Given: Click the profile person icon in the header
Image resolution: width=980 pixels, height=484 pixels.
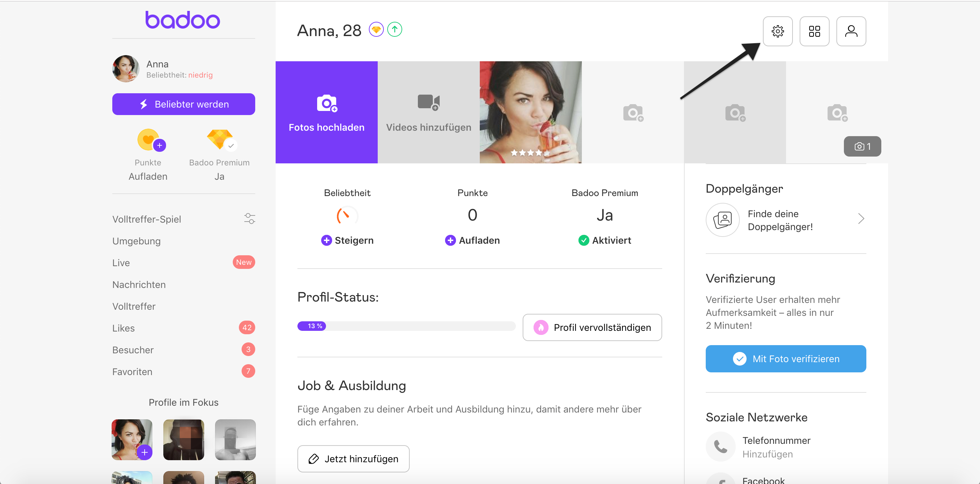Looking at the screenshot, I should [851, 31].
